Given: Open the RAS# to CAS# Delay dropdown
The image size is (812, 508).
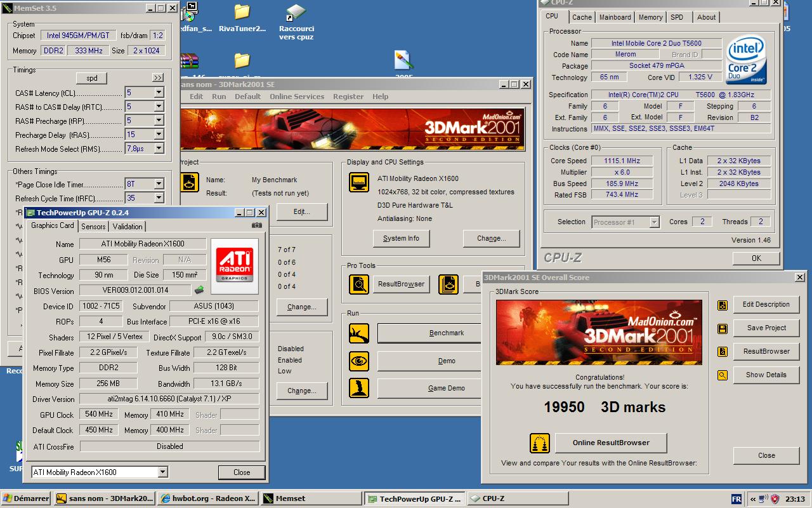Looking at the screenshot, I should tap(159, 107).
